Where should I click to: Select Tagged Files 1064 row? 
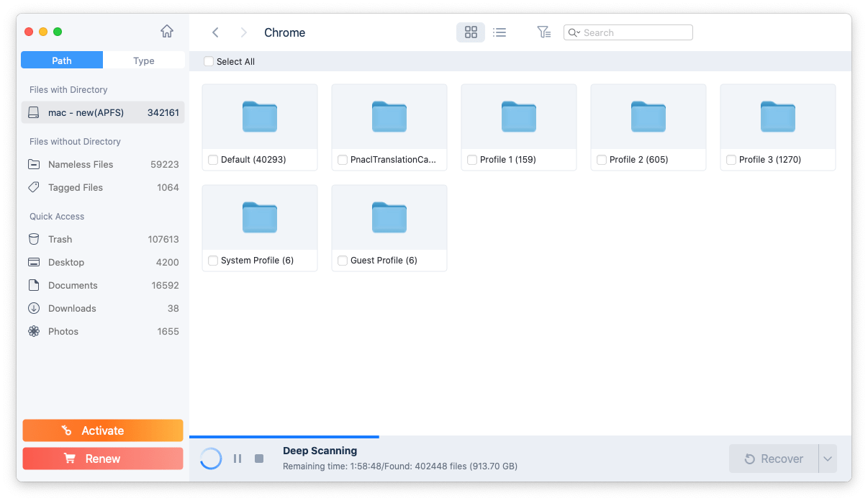coord(103,187)
